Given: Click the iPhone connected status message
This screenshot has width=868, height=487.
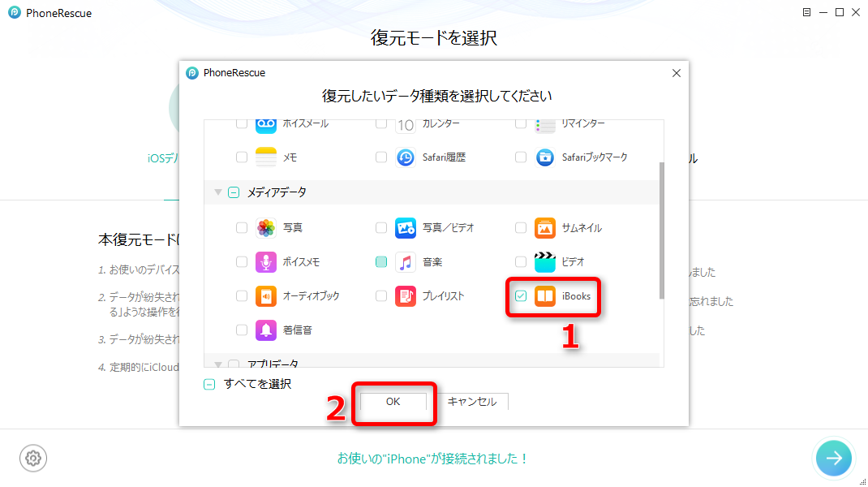Looking at the screenshot, I should [433, 459].
